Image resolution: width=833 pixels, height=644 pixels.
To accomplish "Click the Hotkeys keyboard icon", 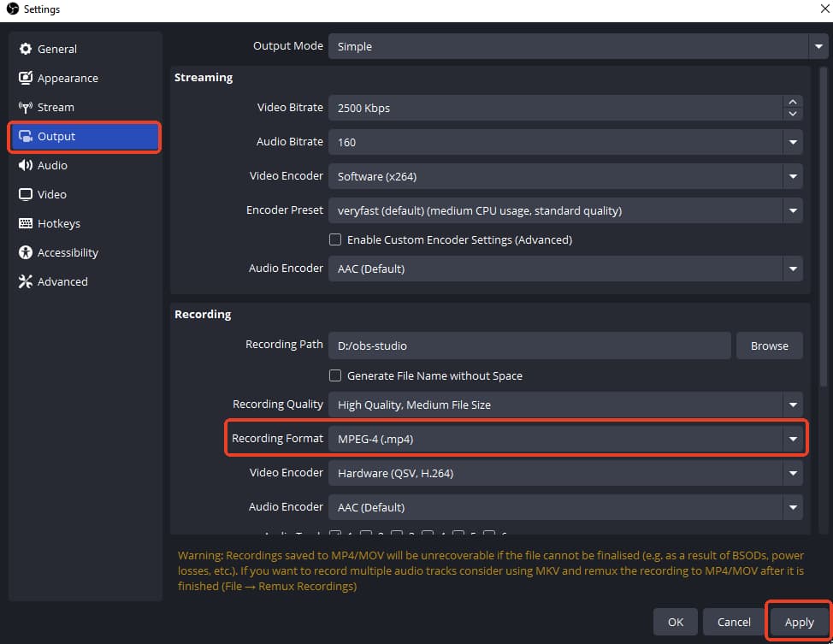I will pyautogui.click(x=25, y=223).
